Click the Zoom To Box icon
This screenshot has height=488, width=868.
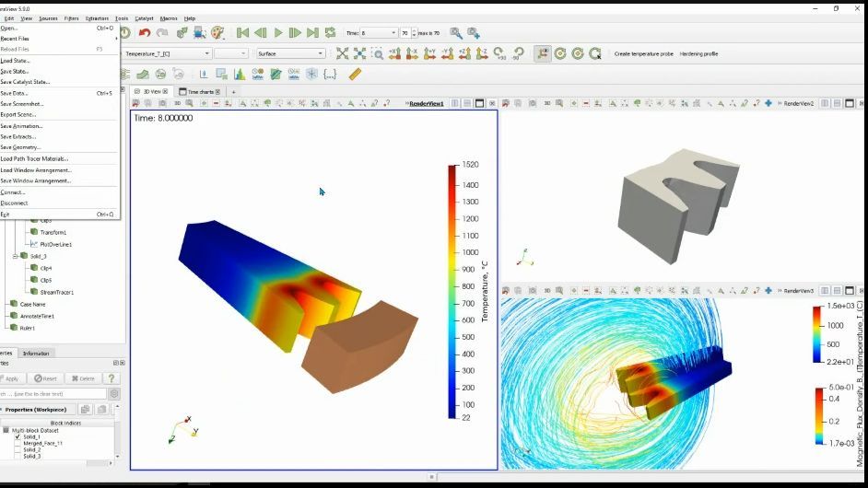[x=378, y=53]
